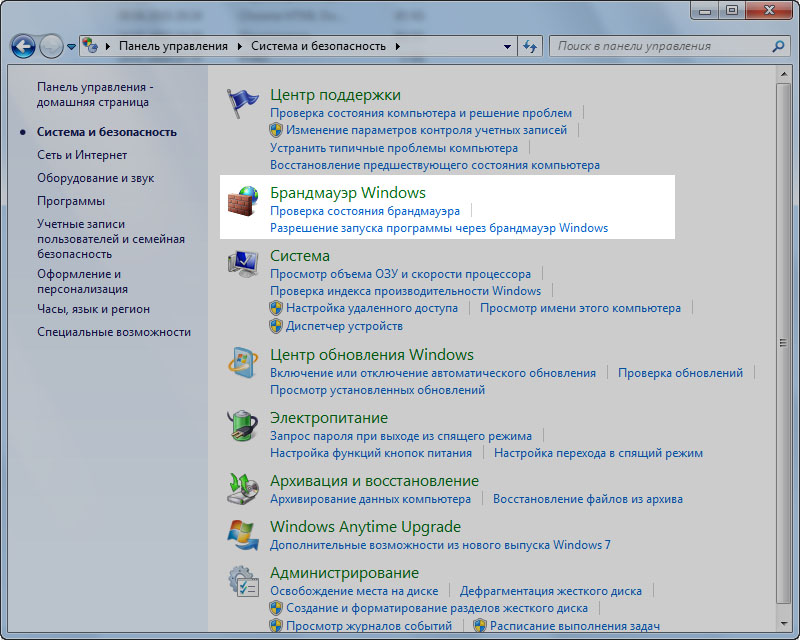
Task: Open Система heading link
Action: [x=299, y=256]
